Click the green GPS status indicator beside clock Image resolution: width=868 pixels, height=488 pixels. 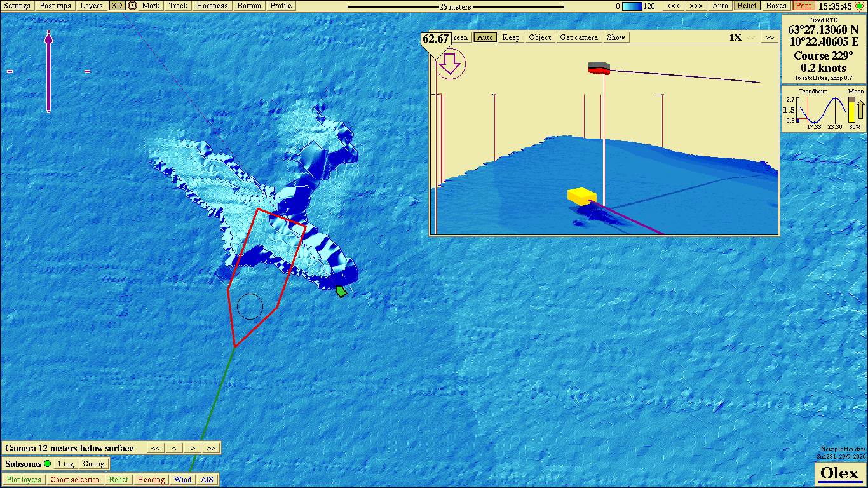click(859, 6)
